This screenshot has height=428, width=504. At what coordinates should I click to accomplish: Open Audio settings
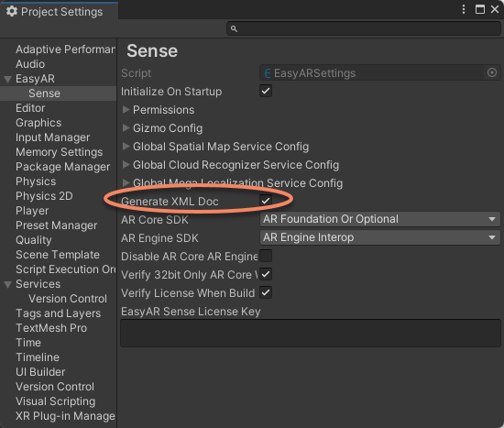point(30,64)
